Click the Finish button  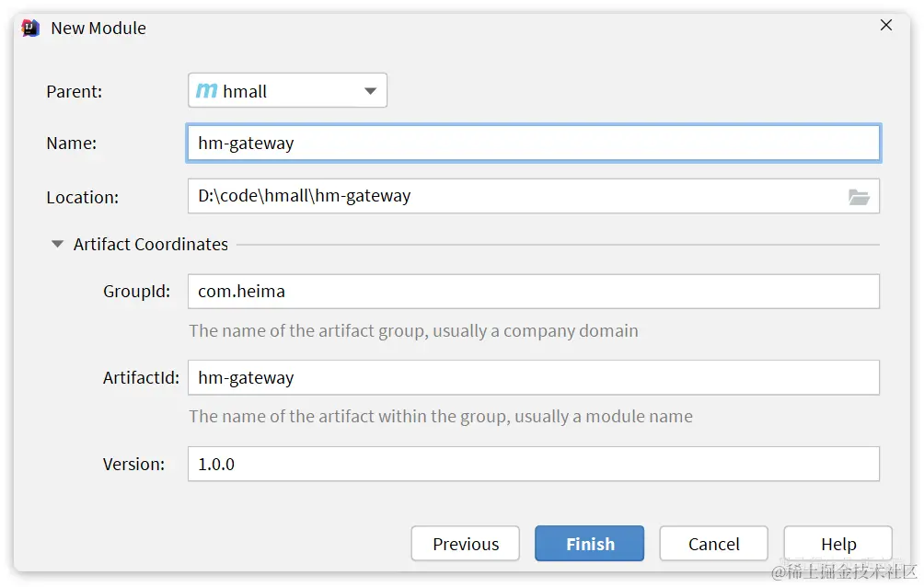pos(590,544)
